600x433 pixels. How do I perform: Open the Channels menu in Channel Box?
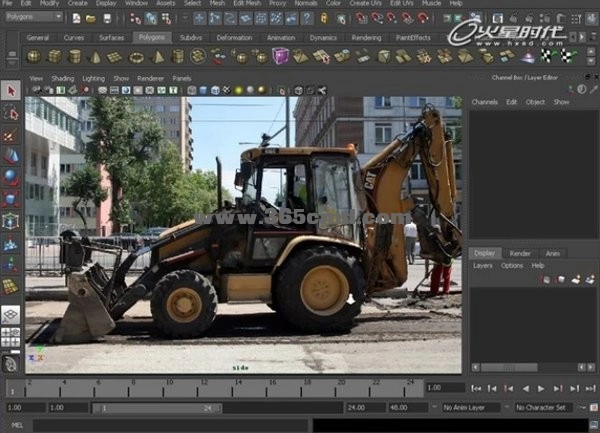coord(485,102)
